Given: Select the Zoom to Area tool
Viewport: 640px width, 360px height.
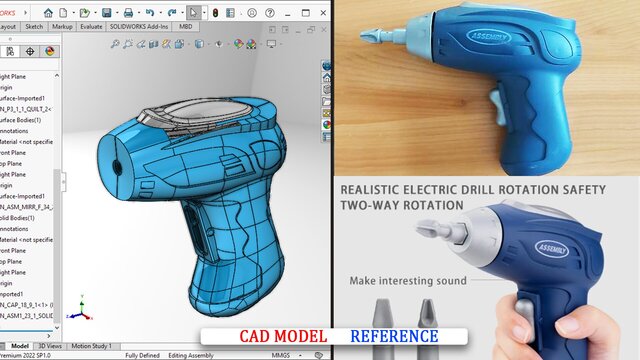Looking at the screenshot, I should pyautogui.click(x=128, y=44).
